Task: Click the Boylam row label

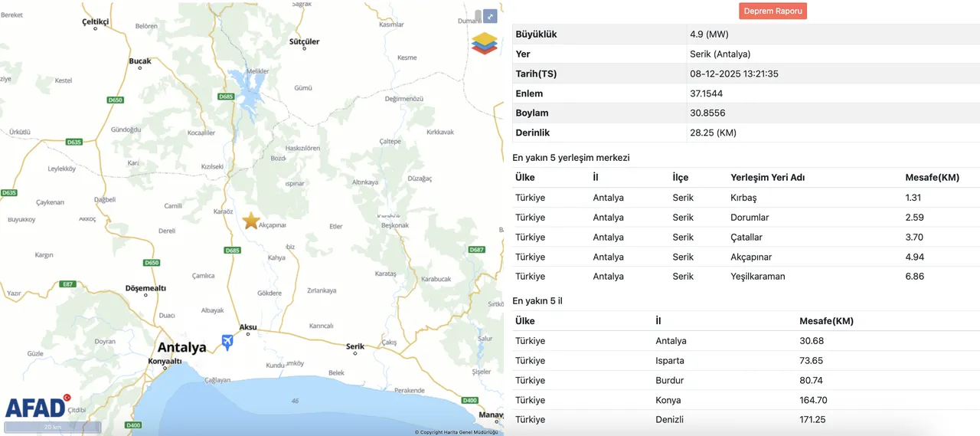Action: click(531, 113)
